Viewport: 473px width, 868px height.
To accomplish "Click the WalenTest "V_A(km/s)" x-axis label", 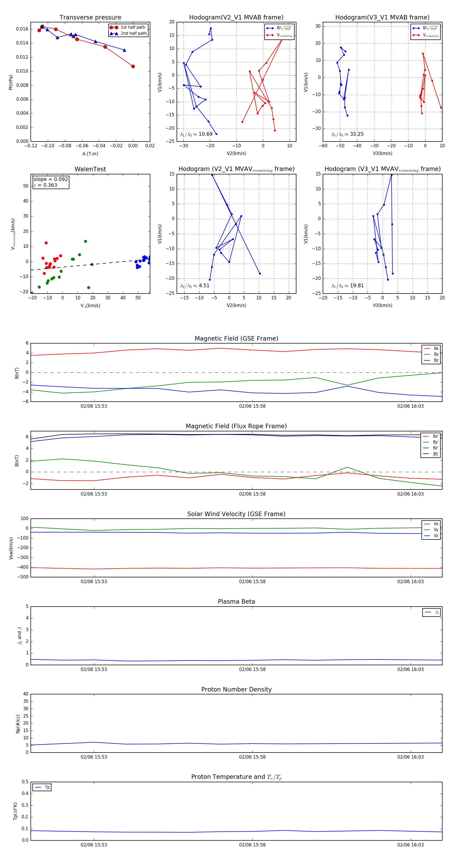I will click(x=90, y=306).
